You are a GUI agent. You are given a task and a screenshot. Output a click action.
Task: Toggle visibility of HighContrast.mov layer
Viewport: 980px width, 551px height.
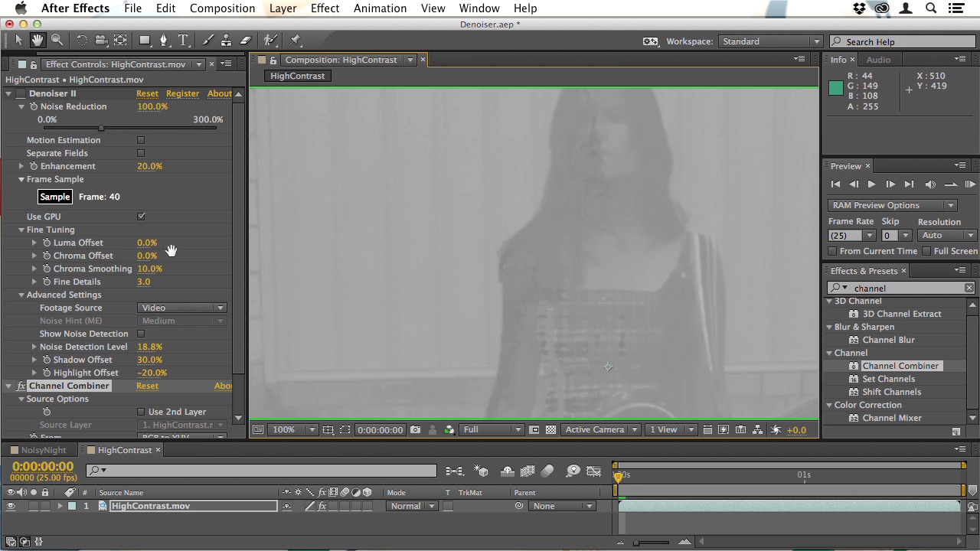11,507
